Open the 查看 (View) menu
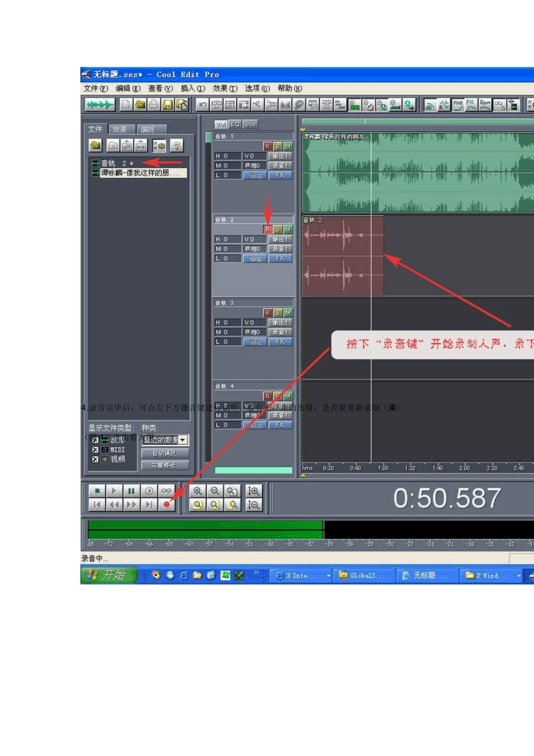This screenshot has width=534, height=756. 160,88
